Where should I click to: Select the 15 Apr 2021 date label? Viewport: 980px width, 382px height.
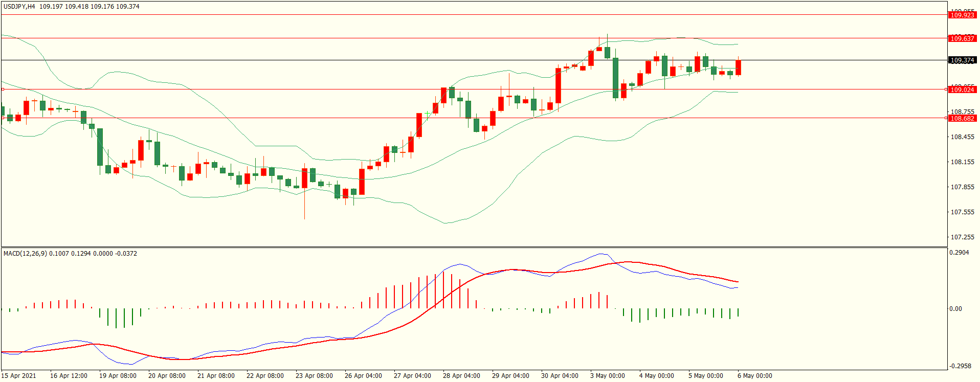[19, 376]
